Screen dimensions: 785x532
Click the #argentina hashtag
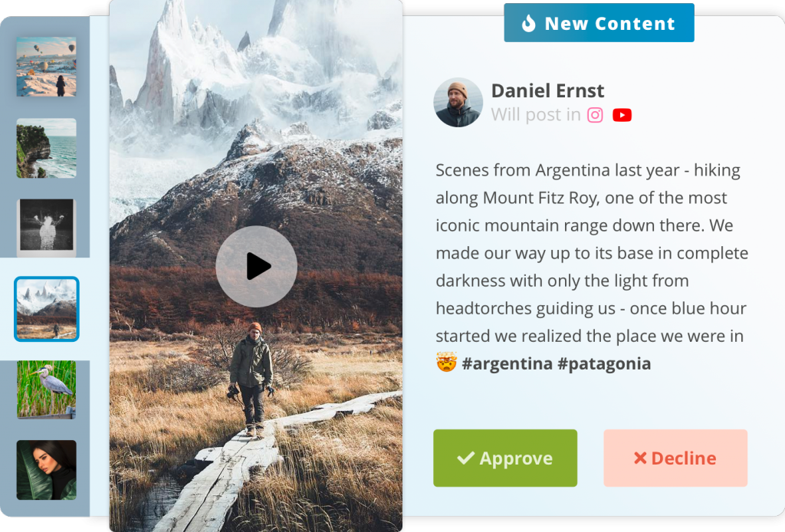(507, 364)
